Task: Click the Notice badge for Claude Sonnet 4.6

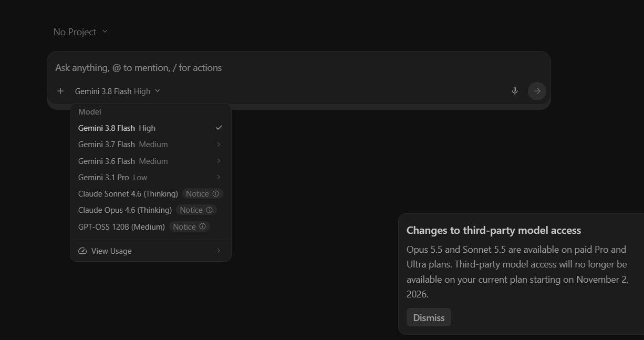Action: [x=202, y=193]
